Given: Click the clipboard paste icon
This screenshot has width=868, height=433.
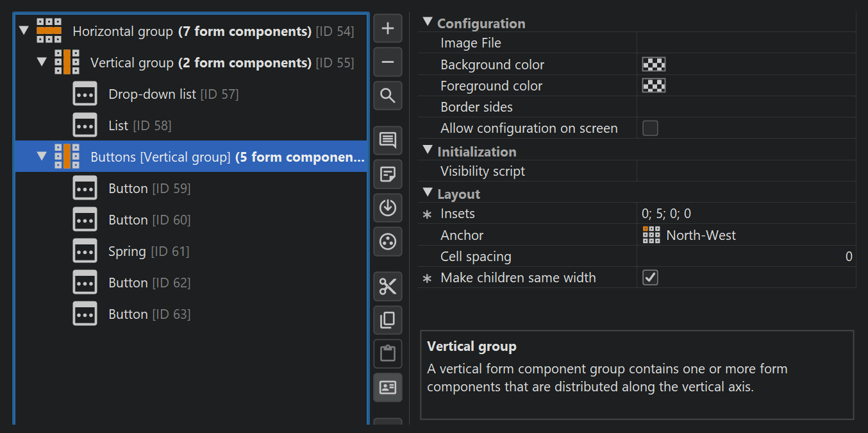Looking at the screenshot, I should 388,353.
